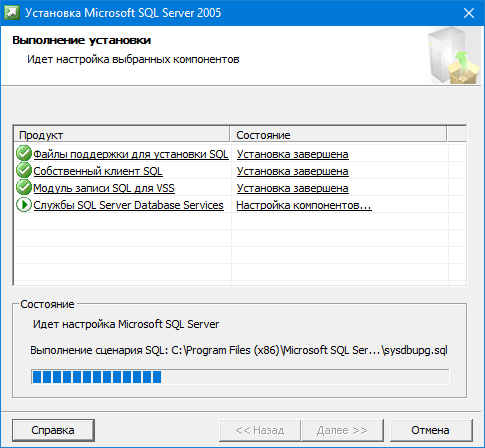485x448 pixels.
Task: Click the server box graphic in the header
Action: click(x=454, y=56)
